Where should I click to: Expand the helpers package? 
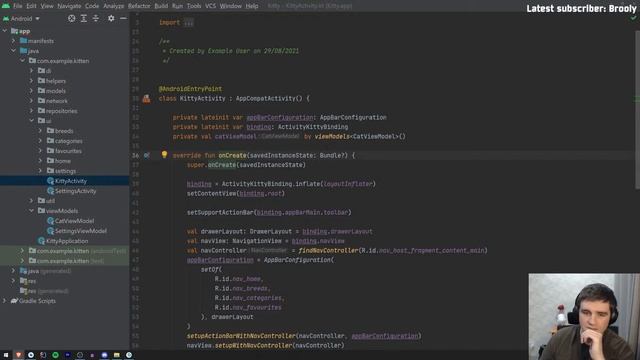31,81
